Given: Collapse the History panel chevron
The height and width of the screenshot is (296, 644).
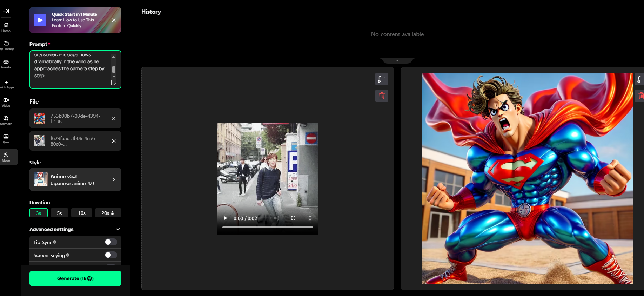Looking at the screenshot, I should (x=397, y=61).
